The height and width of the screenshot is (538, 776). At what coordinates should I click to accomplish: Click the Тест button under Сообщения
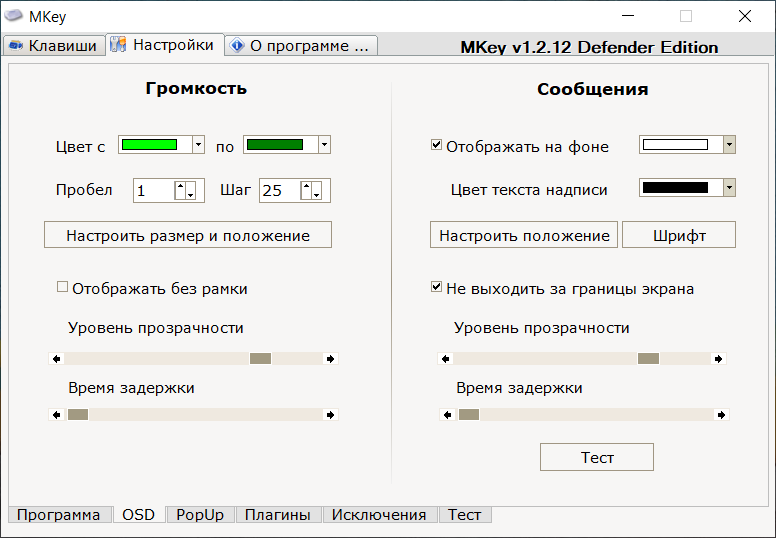(x=597, y=457)
